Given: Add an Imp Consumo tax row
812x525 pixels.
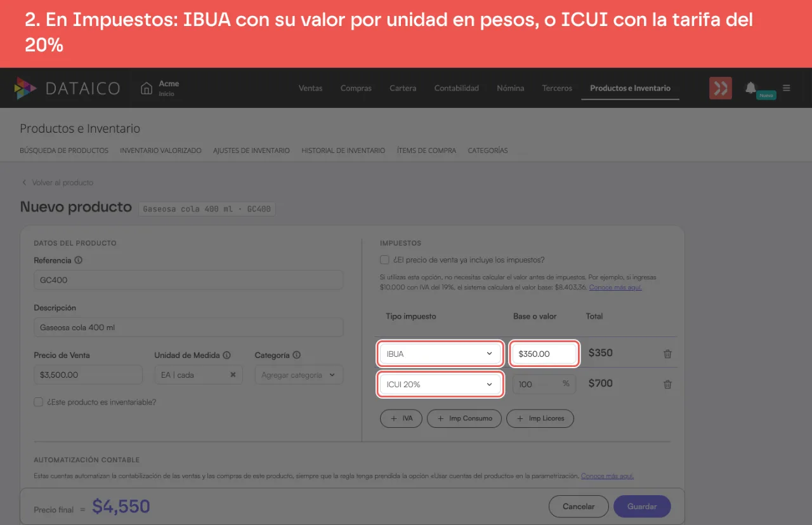Looking at the screenshot, I should [x=464, y=419].
